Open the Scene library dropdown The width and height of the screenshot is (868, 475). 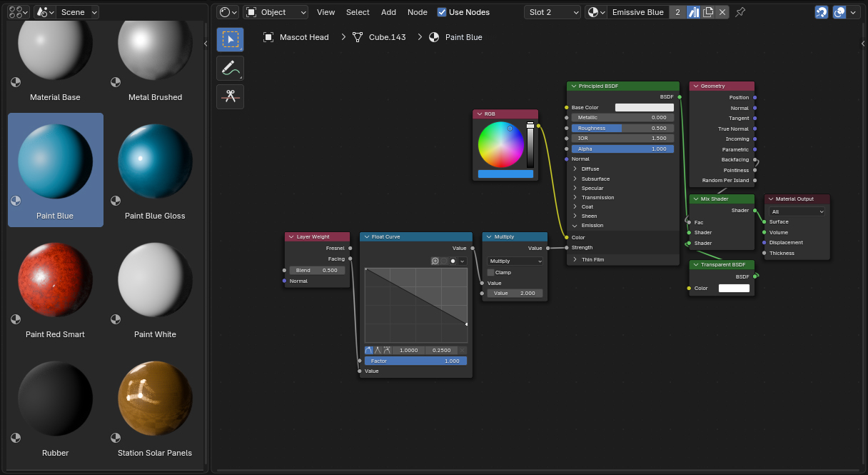coord(77,12)
